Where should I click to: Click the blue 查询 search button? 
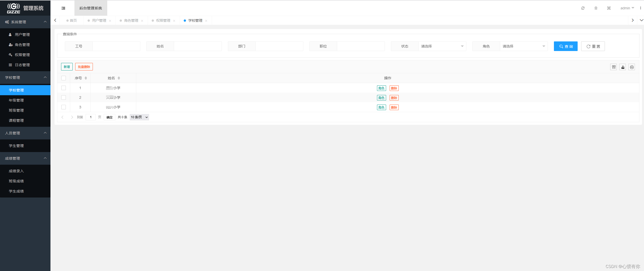coord(566,46)
